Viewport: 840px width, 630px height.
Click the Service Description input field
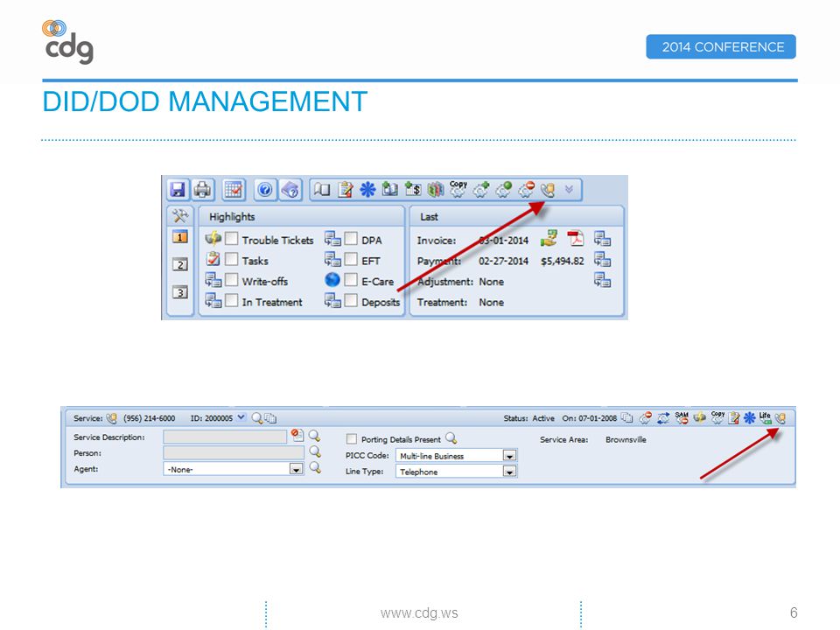pyautogui.click(x=225, y=437)
